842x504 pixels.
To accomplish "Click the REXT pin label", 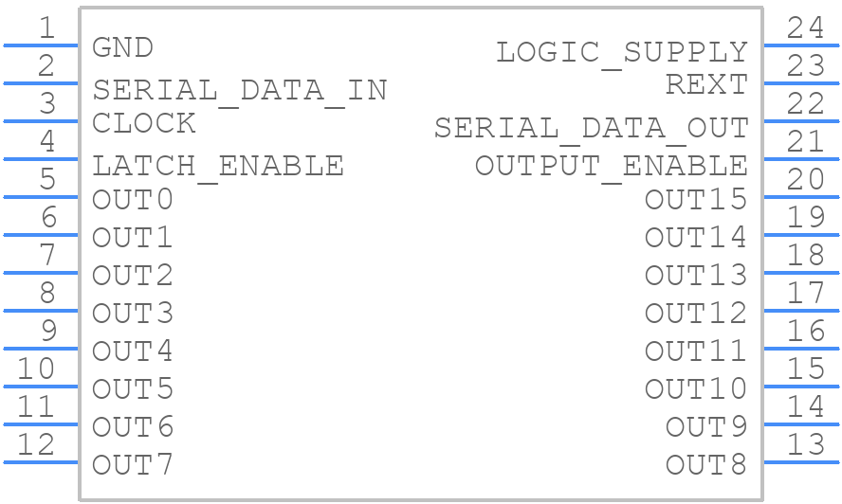I will [706, 85].
